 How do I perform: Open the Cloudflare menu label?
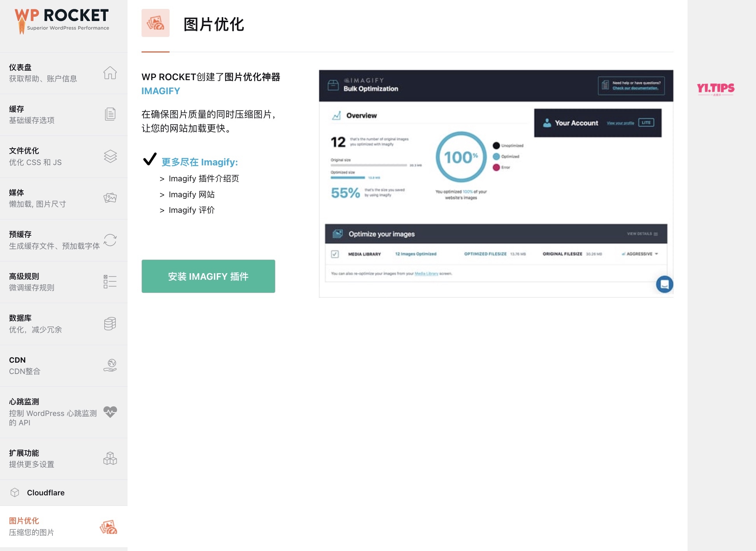click(46, 493)
